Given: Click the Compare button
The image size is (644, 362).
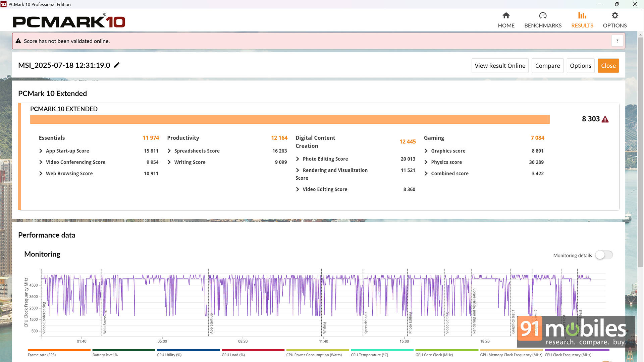Looking at the screenshot, I should click(x=547, y=66).
